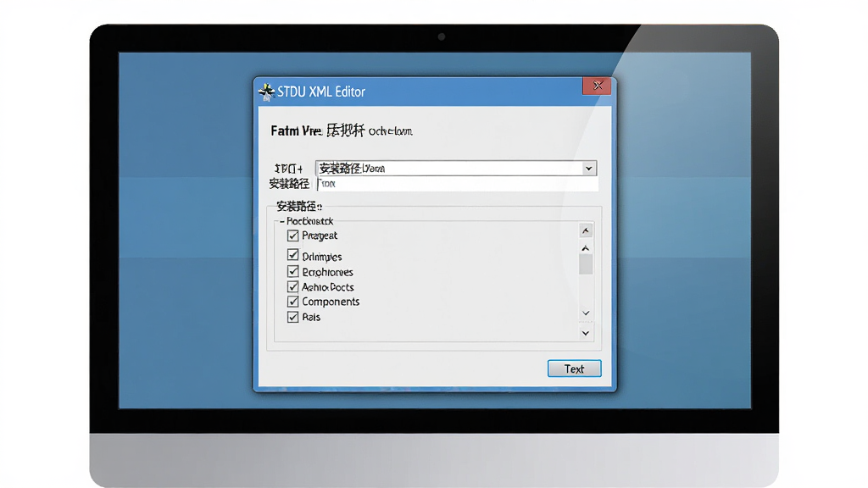Viewport: 868px width, 488px height.
Task: Toggle the Rais checkbox
Action: point(292,317)
